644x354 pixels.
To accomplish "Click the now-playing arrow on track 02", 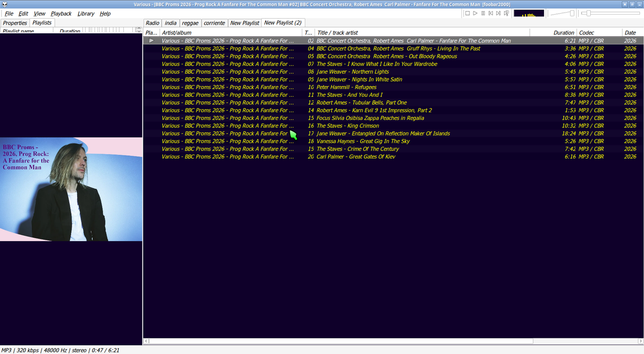I will [x=151, y=41].
